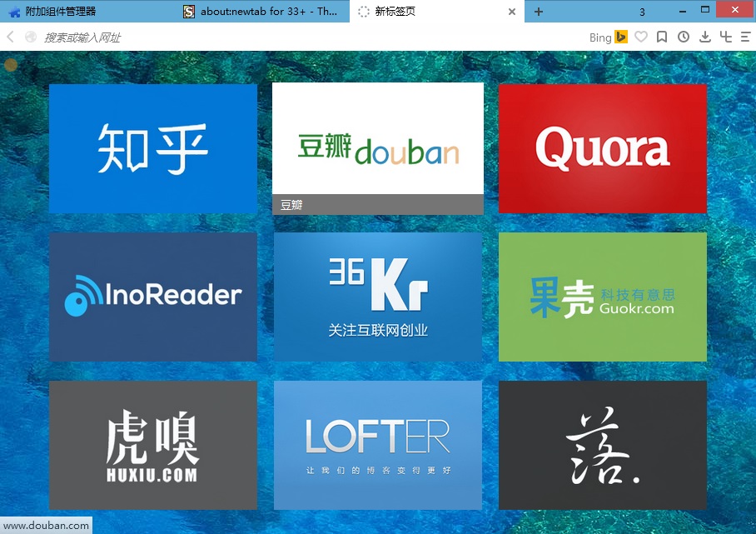
Task: Minimize the browser window
Action: [x=682, y=11]
